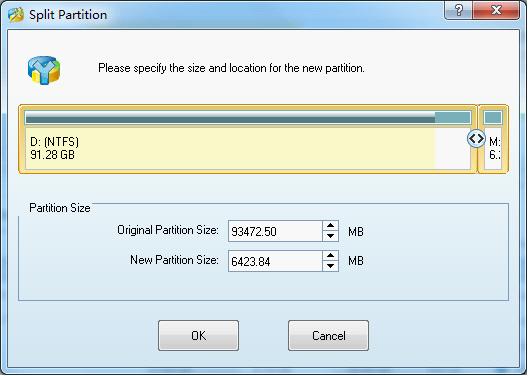Click the D: partition usage bar
Screen dimensions: 528x376
[x=248, y=118]
